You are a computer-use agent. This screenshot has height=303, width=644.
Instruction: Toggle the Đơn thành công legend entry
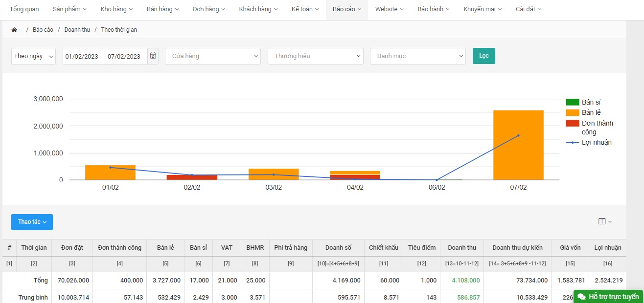point(597,127)
